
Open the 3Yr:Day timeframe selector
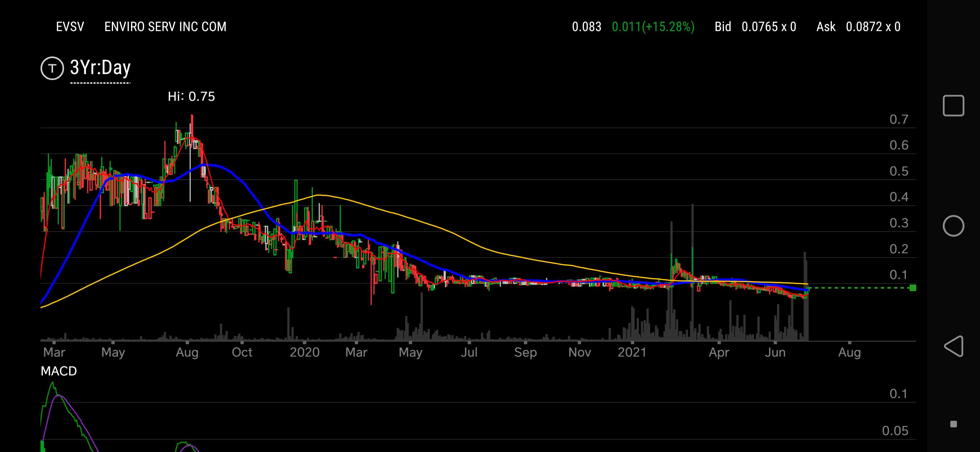point(101,68)
